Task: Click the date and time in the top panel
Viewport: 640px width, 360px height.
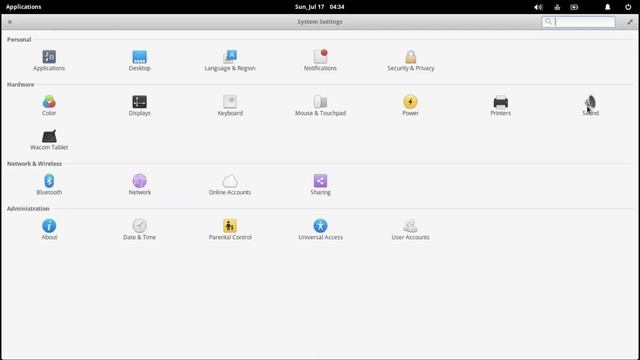Action: (320, 7)
